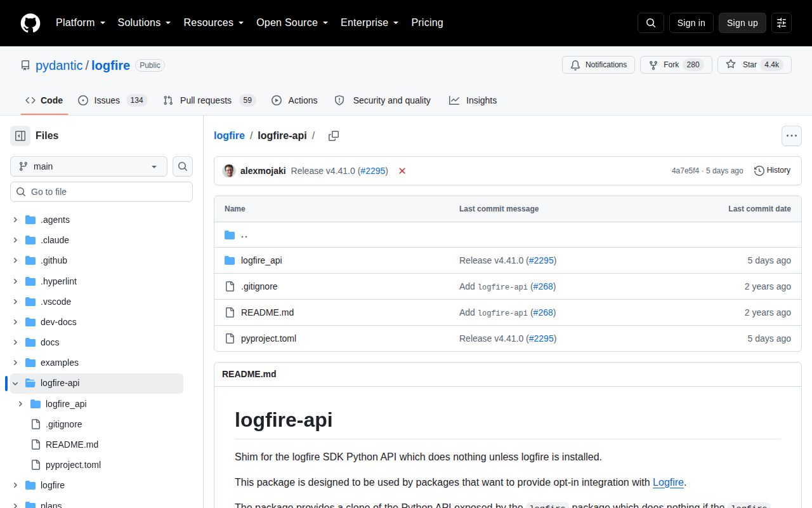
Task: Copy the logfire-api path to clipboard
Action: [x=334, y=136]
